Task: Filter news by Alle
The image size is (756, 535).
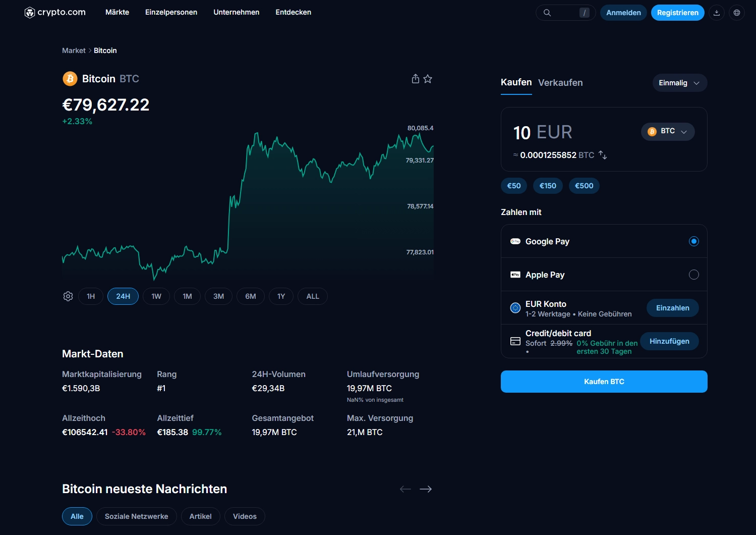Action: (x=77, y=516)
